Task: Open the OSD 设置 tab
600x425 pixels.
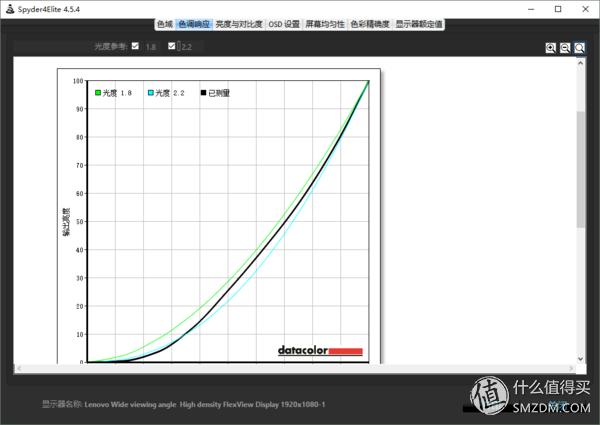Action: (x=285, y=24)
